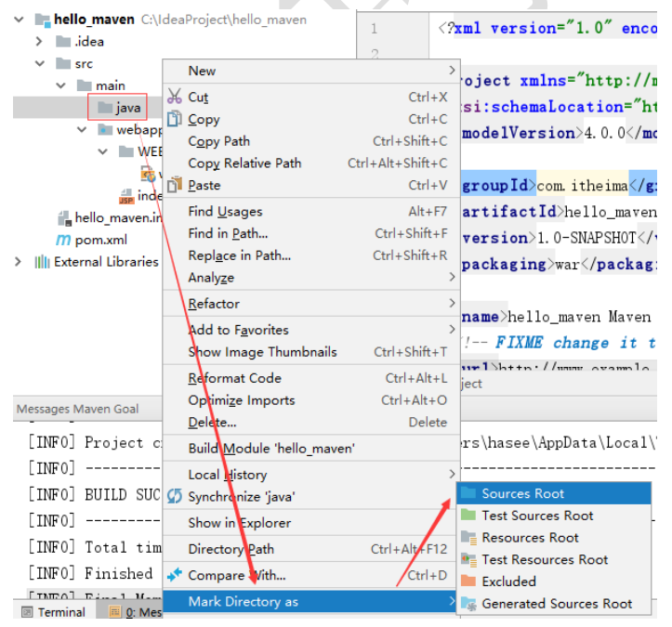Image resolution: width=672 pixels, height=627 pixels.
Task: Select pom.xml file in project tree
Action: coord(100,240)
